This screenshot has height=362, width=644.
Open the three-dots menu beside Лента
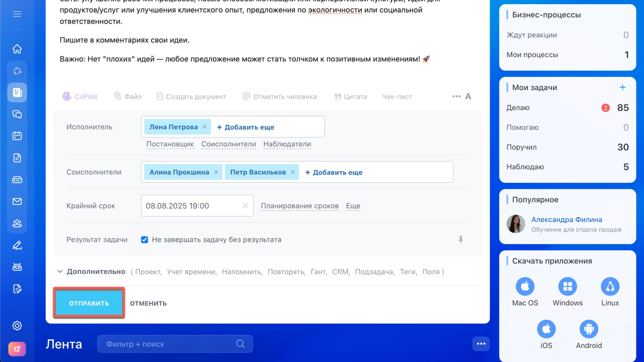pyautogui.click(x=481, y=344)
